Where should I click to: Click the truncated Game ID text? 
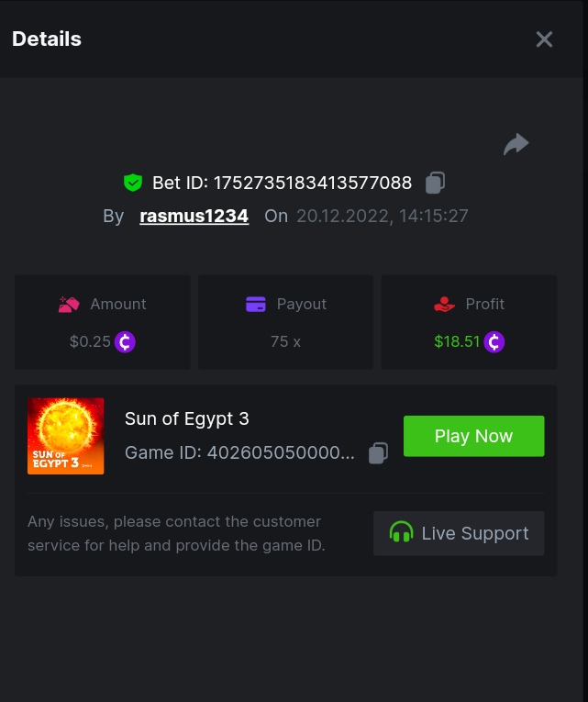click(x=239, y=452)
